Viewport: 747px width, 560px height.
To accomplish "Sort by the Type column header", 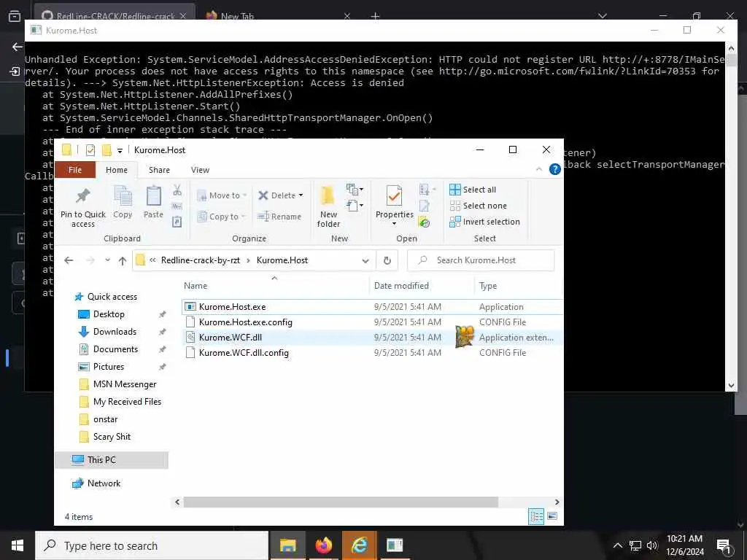I will pos(488,286).
